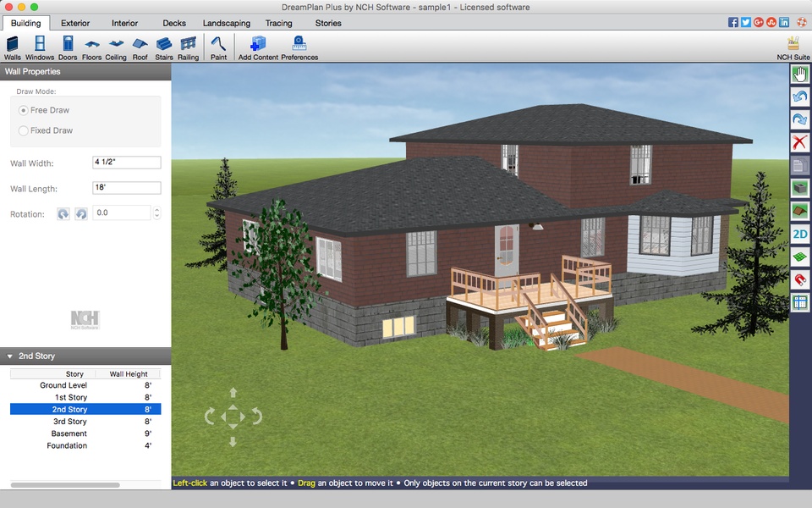Select Ground Level in the story list

(x=85, y=385)
